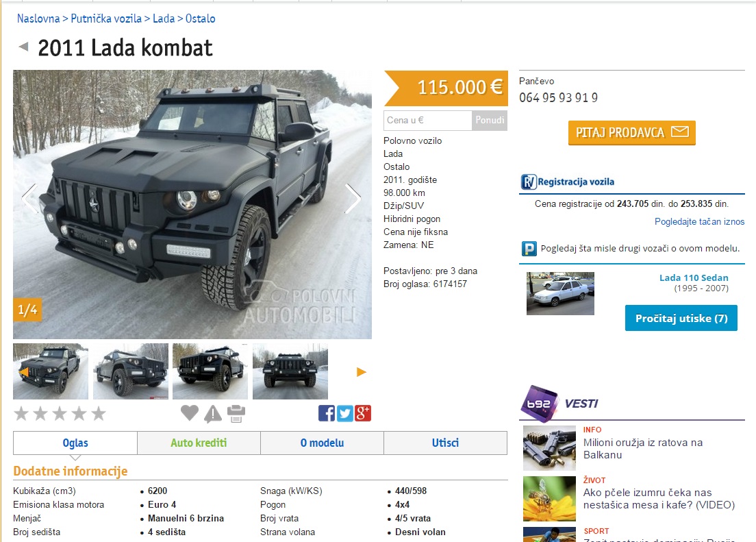Screen dimensions: 756x542
Task: Report the ad using warning triangle icon
Action: click(212, 414)
